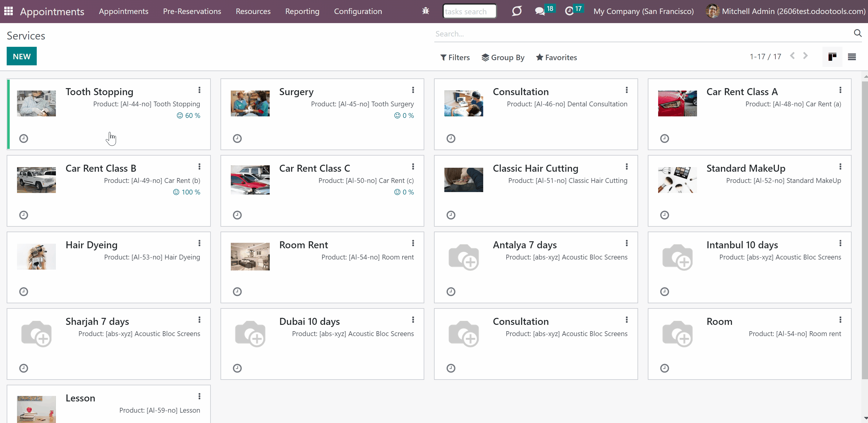Go to previous page arrow
The image size is (868, 423).
pos(792,56)
